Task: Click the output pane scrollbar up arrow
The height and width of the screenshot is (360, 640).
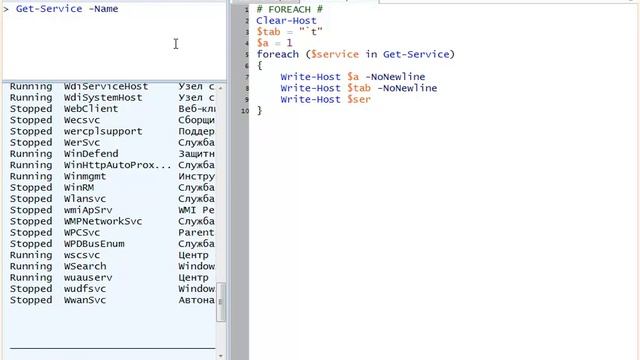Action: 220,88
